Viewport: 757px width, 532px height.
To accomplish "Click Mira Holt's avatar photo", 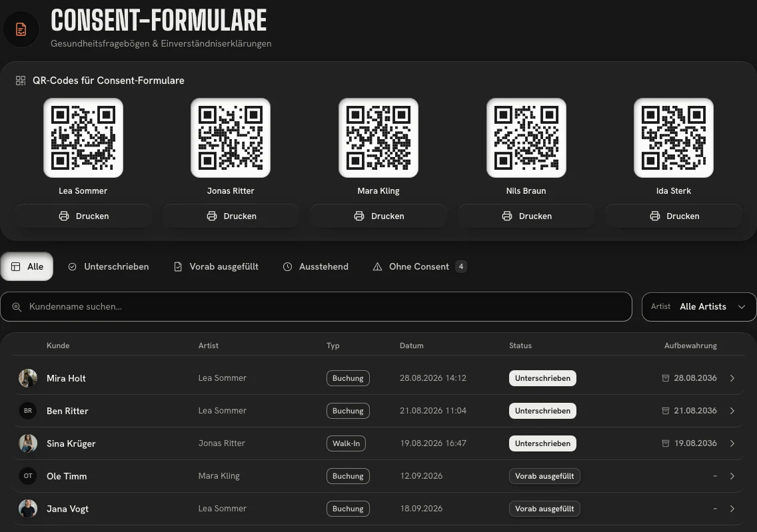I will coord(28,378).
